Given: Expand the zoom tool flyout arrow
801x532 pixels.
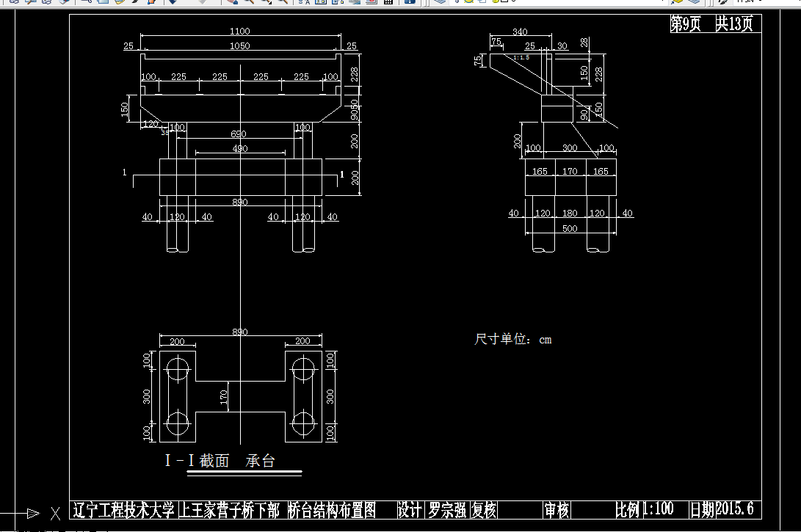Looking at the screenshot, I should coord(271,7).
